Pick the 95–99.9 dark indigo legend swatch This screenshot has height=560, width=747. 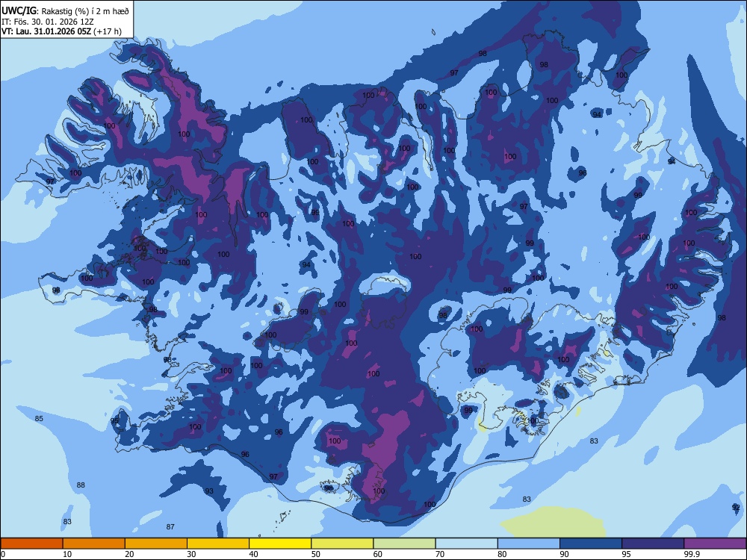click(x=653, y=544)
